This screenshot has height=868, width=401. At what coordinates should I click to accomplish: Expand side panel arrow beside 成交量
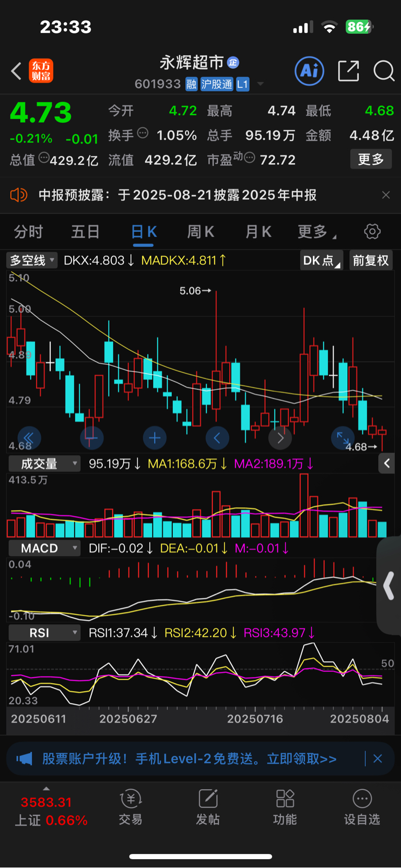tap(386, 463)
